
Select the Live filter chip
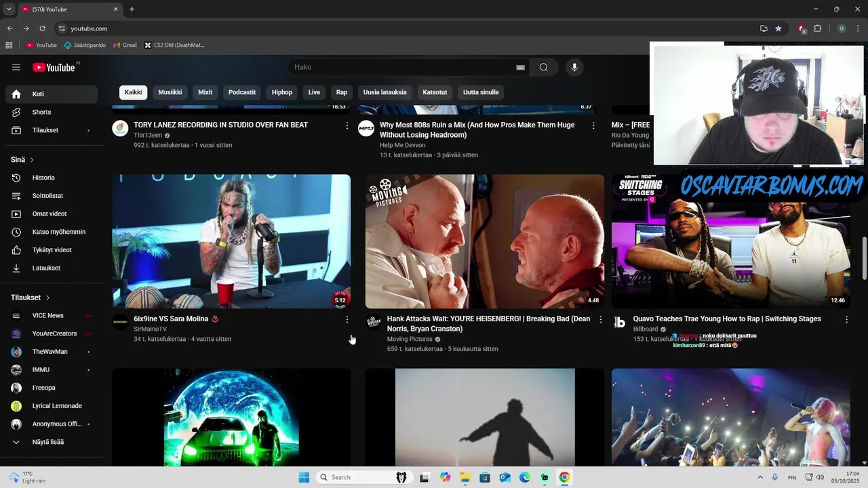pyautogui.click(x=314, y=92)
